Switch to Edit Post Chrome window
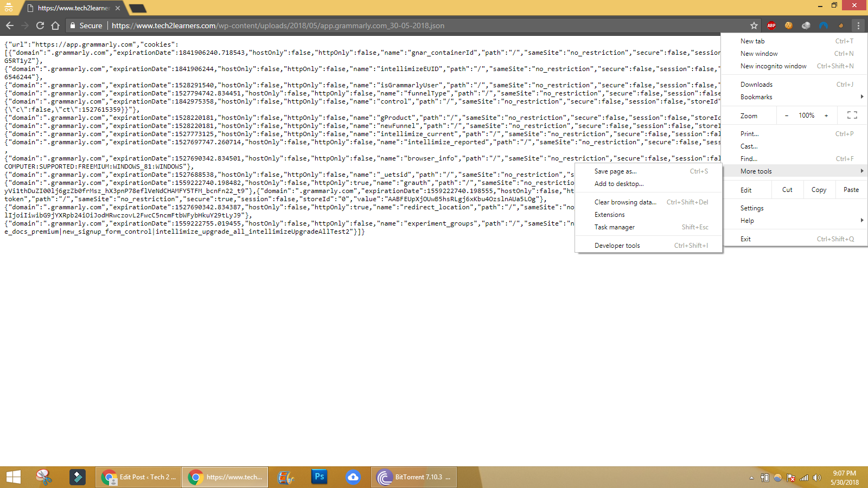The image size is (868, 488). pyautogui.click(x=138, y=477)
